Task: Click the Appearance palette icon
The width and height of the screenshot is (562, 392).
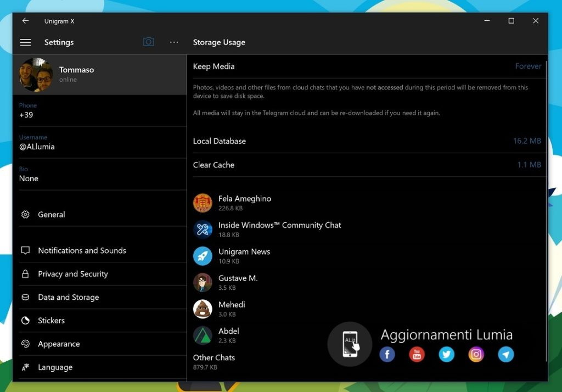Action: [25, 344]
